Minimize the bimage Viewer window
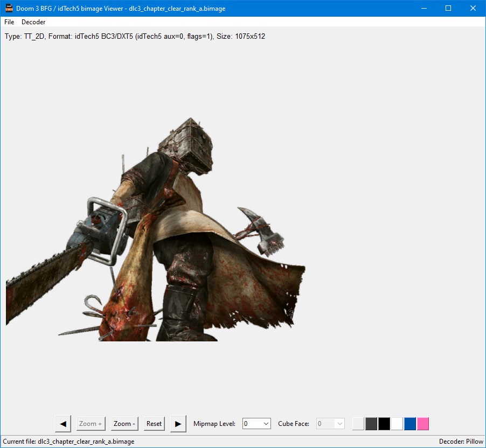This screenshot has height=448, width=486. coord(424,9)
